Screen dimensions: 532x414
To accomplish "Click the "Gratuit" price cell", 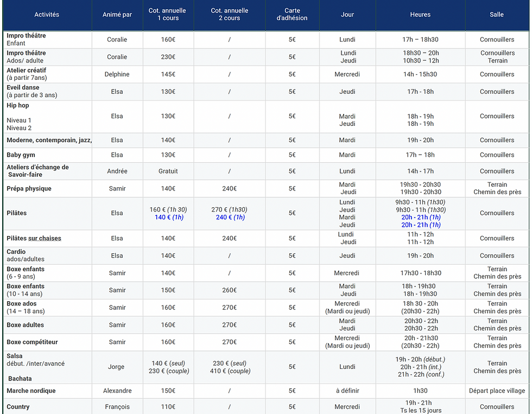I will (168, 171).
